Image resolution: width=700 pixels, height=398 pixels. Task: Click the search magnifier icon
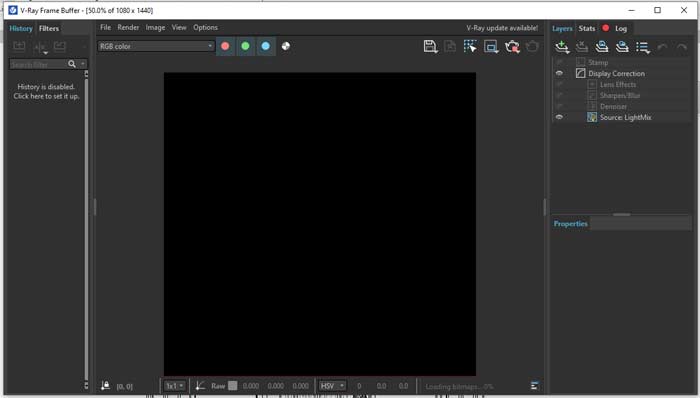(72, 64)
